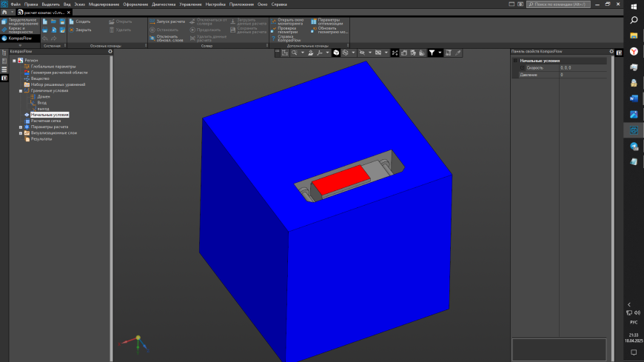The width and height of the screenshot is (644, 362).
Task: Click the print icon in Системная
Action: pos(45,30)
